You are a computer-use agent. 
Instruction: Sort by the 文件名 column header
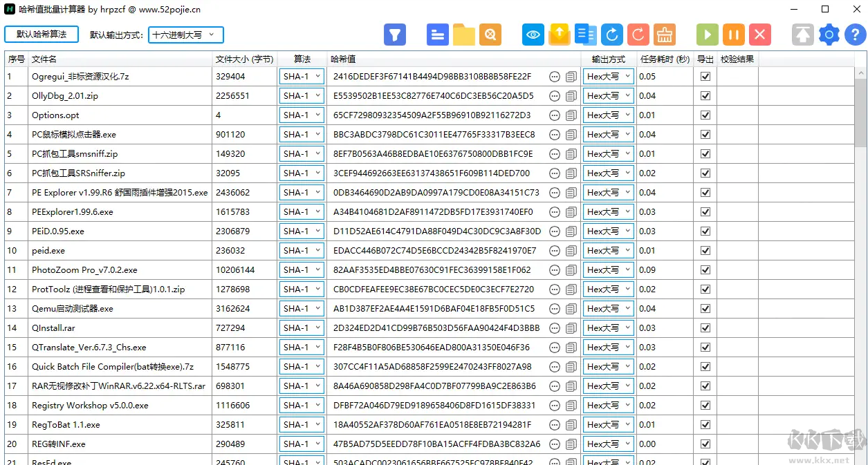coord(120,59)
